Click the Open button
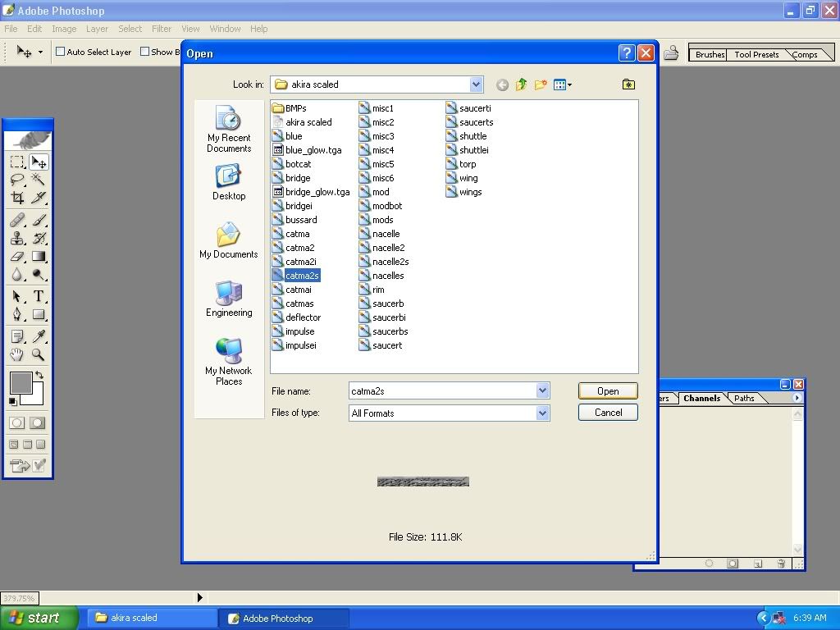Screen dimensions: 840x630 pos(608,391)
